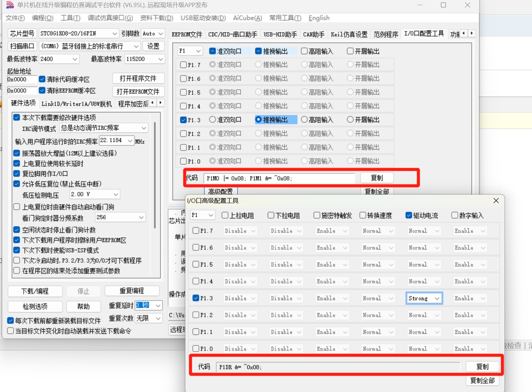The image size is (532, 392).
Task: Click the 重复编程 button
Action: (132, 291)
